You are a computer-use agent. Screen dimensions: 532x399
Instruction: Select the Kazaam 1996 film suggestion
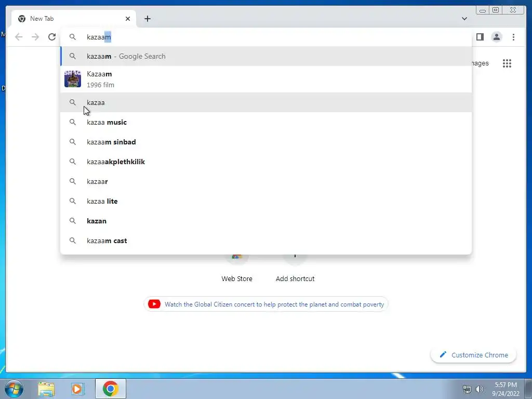pos(266,79)
